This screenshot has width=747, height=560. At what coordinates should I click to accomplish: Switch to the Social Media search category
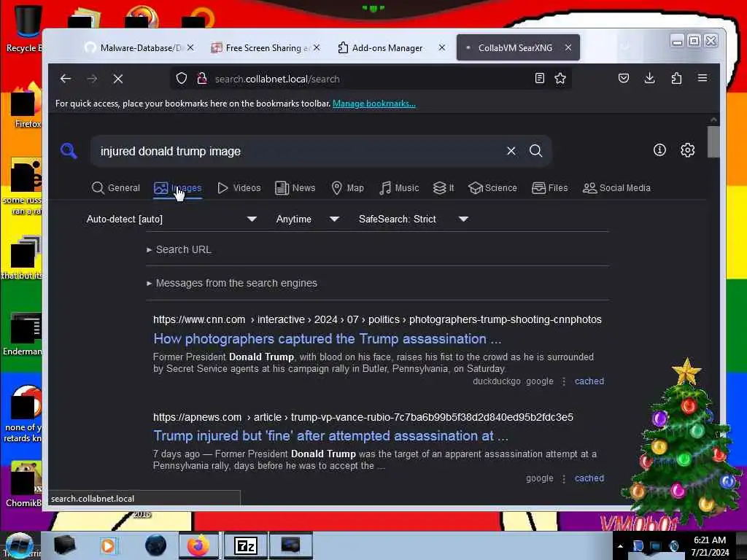[x=616, y=188]
